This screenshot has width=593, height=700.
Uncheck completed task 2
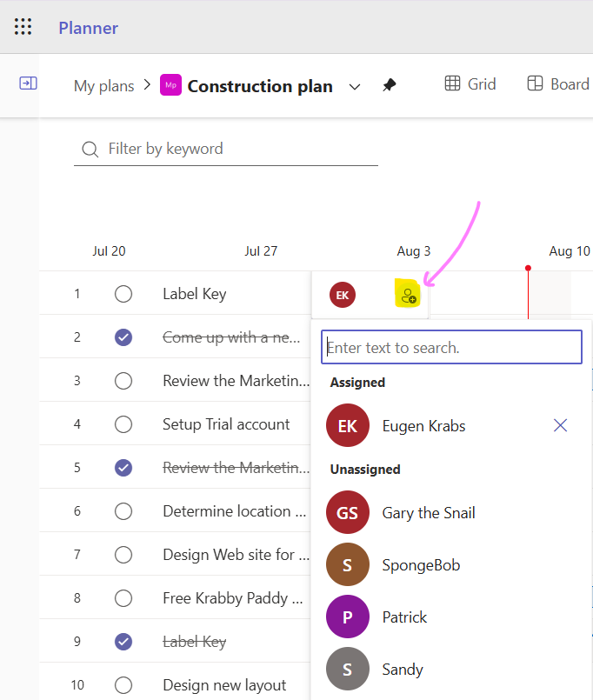[x=123, y=337]
